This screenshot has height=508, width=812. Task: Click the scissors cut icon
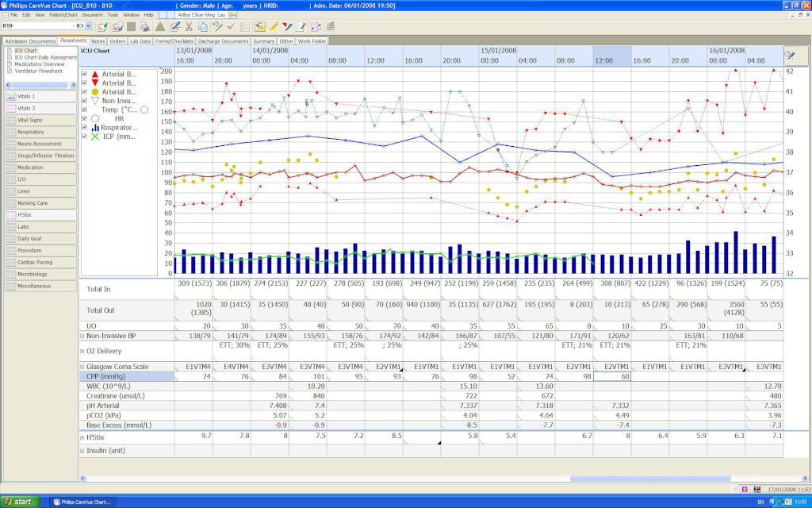coord(189,26)
